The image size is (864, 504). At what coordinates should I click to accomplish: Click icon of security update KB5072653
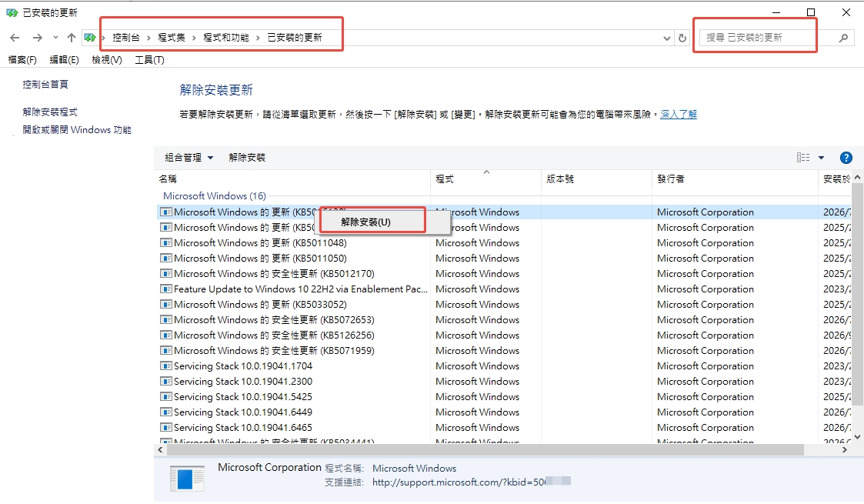click(165, 320)
